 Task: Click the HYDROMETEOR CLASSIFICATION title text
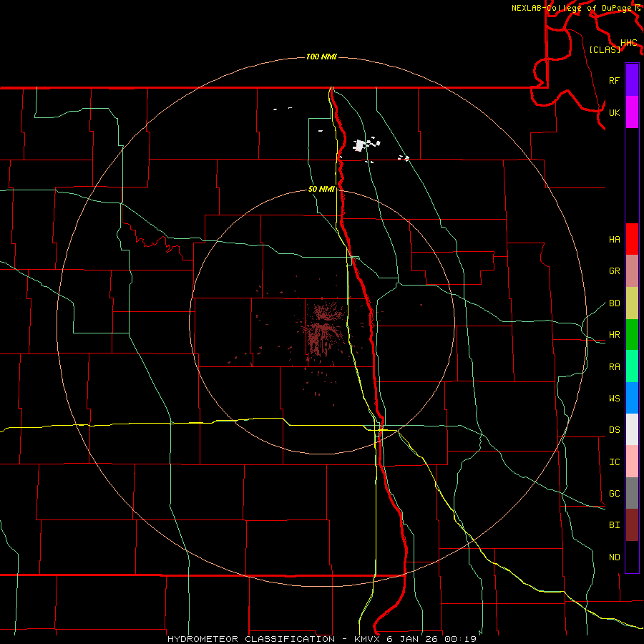click(251, 639)
